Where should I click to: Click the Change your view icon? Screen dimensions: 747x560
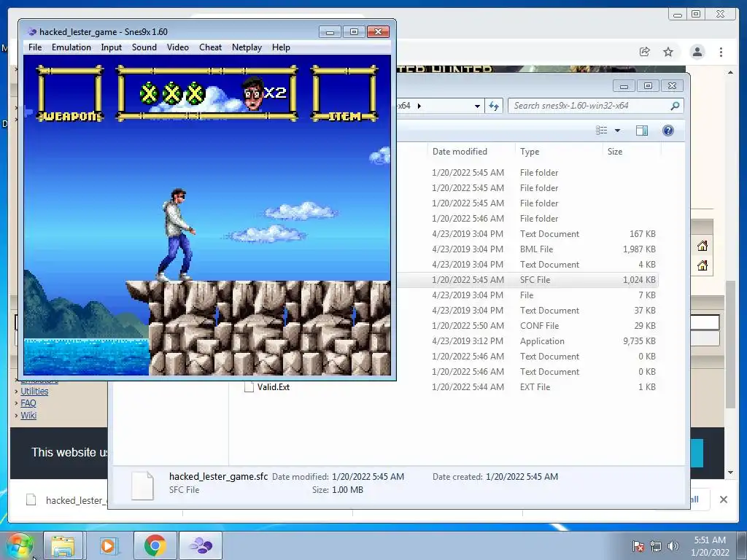pyautogui.click(x=601, y=131)
